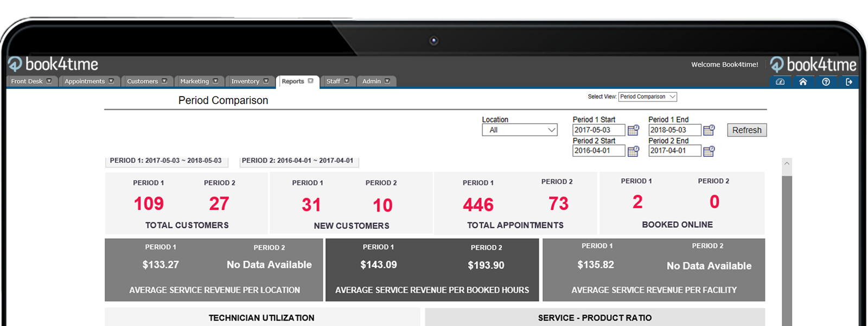The width and height of the screenshot is (868, 326).
Task: Open the Staff tab
Action: coord(338,81)
